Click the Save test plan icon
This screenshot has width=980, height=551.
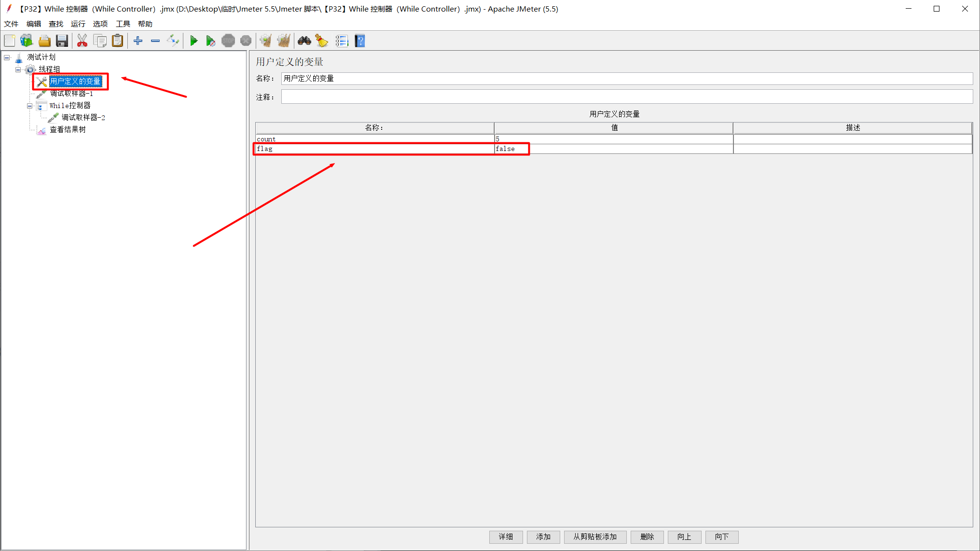62,41
